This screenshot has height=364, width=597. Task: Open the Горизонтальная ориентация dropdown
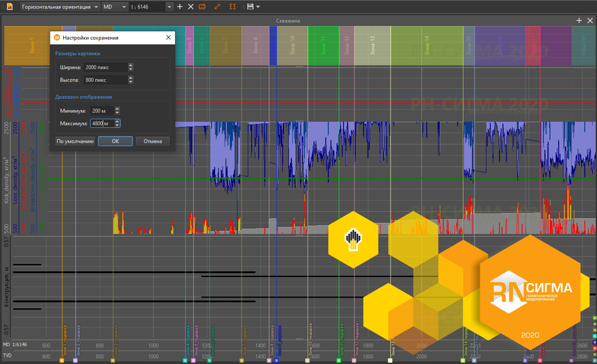click(59, 7)
